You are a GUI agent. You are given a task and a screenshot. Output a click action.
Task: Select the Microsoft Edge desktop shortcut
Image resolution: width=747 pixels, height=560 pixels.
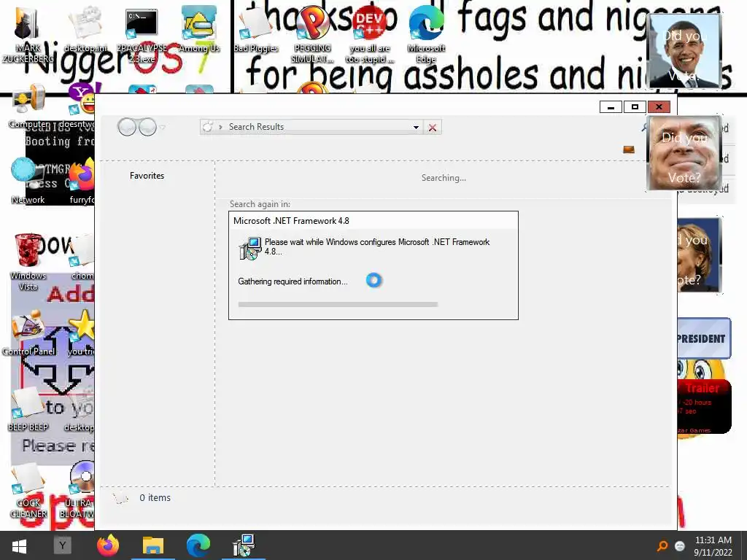pos(426,34)
